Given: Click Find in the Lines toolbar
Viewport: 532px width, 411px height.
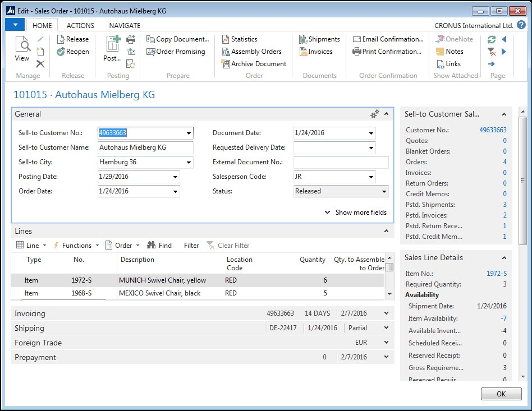Looking at the screenshot, I should point(159,245).
